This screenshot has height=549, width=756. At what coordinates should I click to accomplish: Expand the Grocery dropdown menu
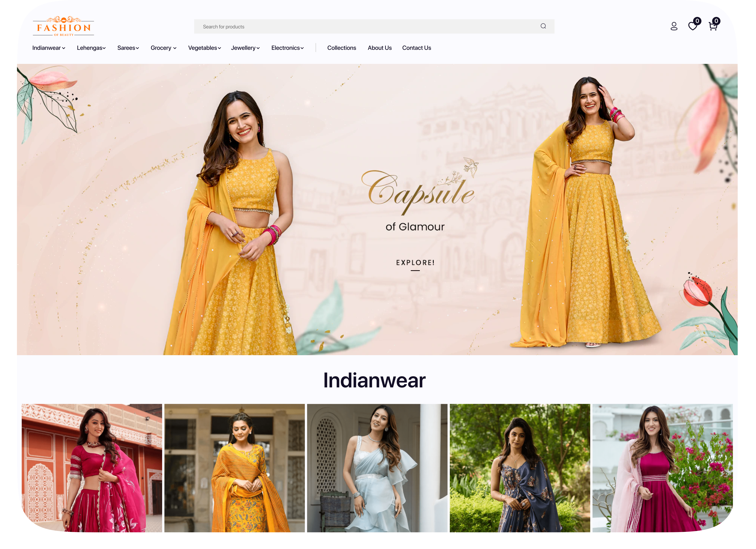coord(163,48)
